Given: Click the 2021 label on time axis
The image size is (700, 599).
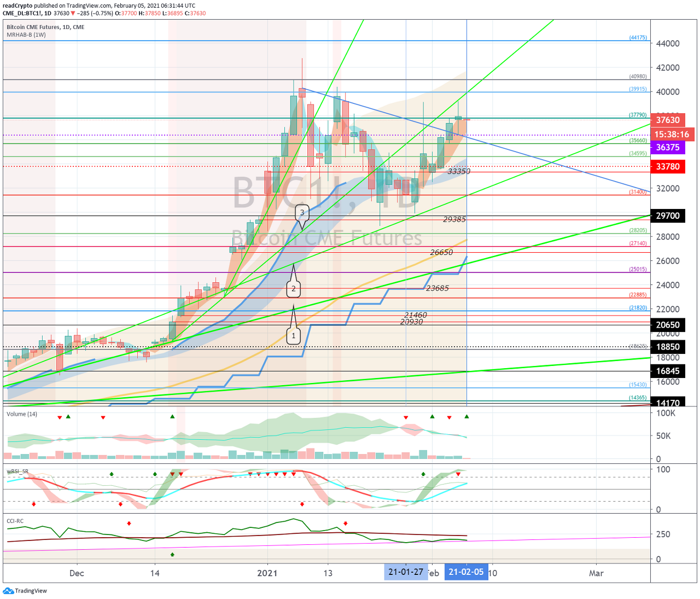Looking at the screenshot, I should (267, 573).
